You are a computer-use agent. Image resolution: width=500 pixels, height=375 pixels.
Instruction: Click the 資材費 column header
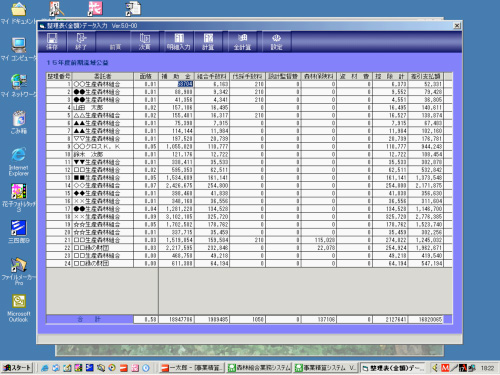tap(354, 76)
